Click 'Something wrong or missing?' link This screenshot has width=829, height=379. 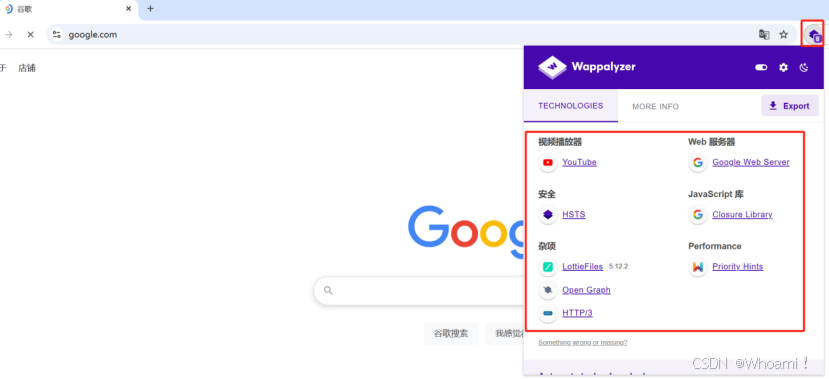pos(583,342)
